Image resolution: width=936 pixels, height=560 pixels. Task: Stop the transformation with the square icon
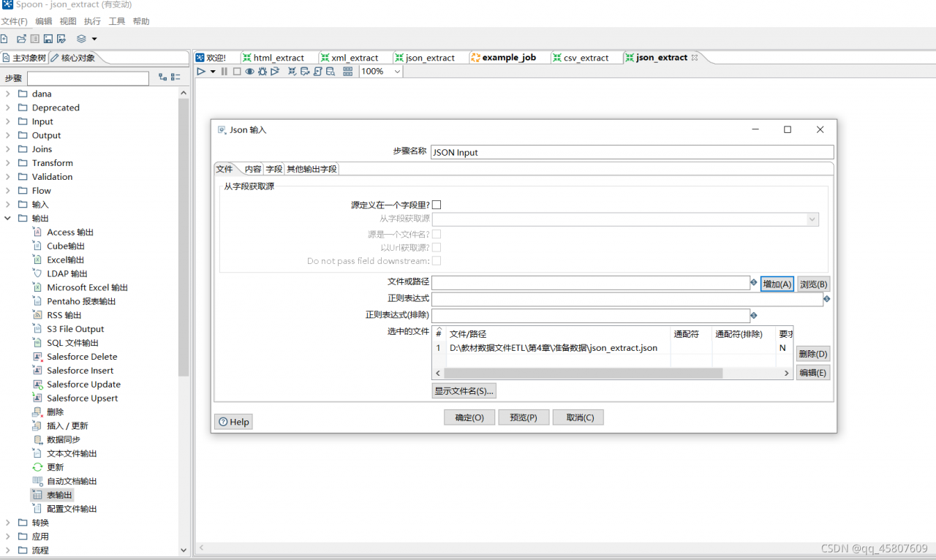pos(237,72)
